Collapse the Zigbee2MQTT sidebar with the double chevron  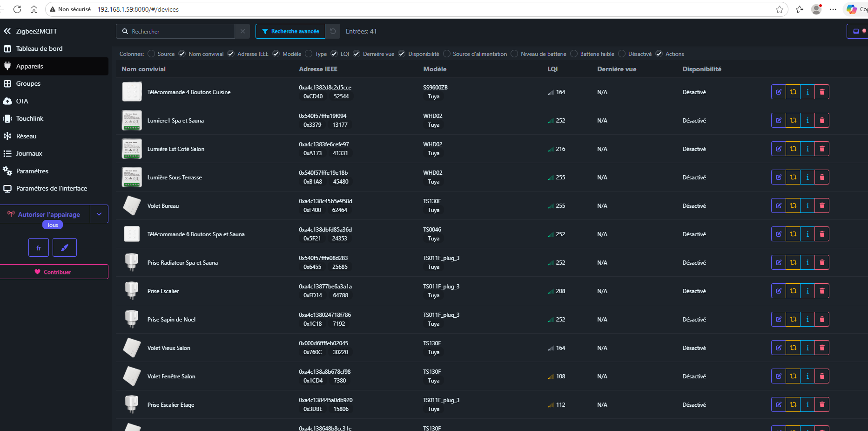pyautogui.click(x=7, y=31)
